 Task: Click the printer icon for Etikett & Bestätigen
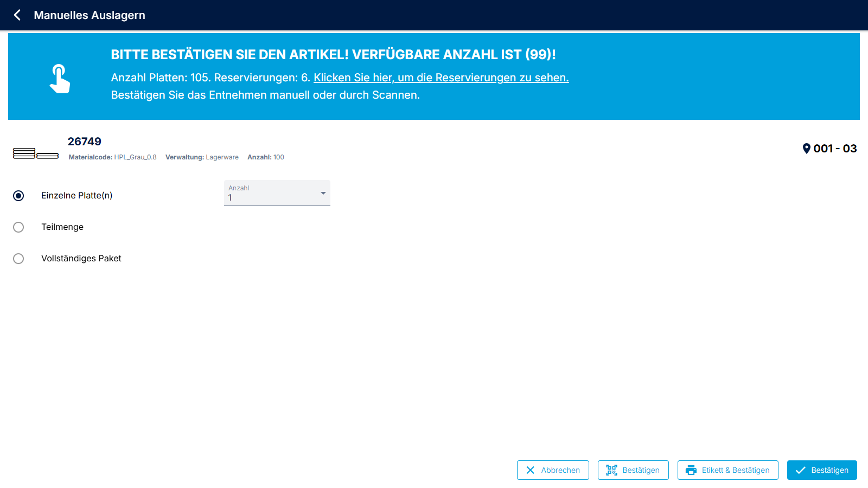pos(691,470)
